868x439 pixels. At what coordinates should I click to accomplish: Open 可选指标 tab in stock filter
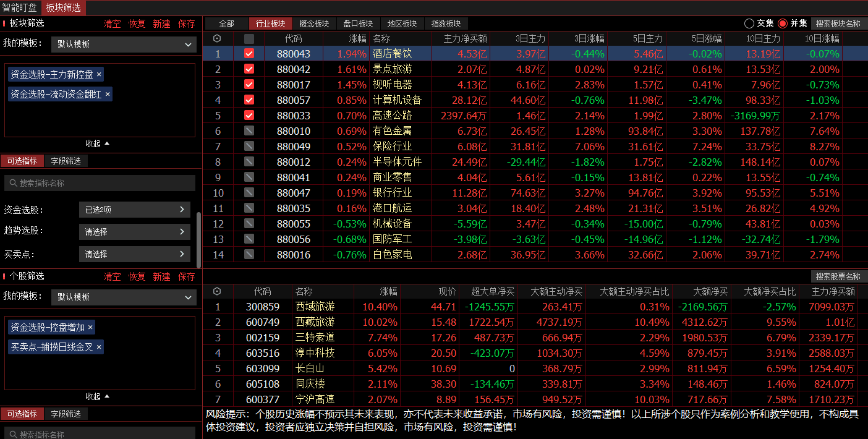pyautogui.click(x=22, y=414)
